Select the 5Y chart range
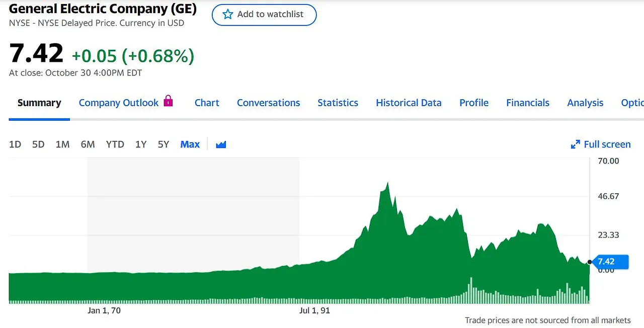644x328 pixels. [164, 144]
